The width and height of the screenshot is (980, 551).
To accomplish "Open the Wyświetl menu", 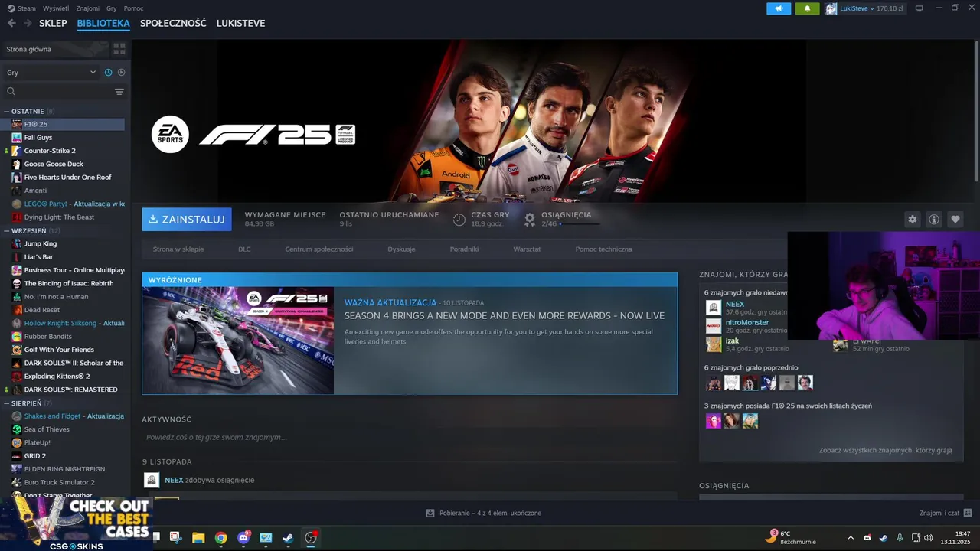I will coord(55,8).
